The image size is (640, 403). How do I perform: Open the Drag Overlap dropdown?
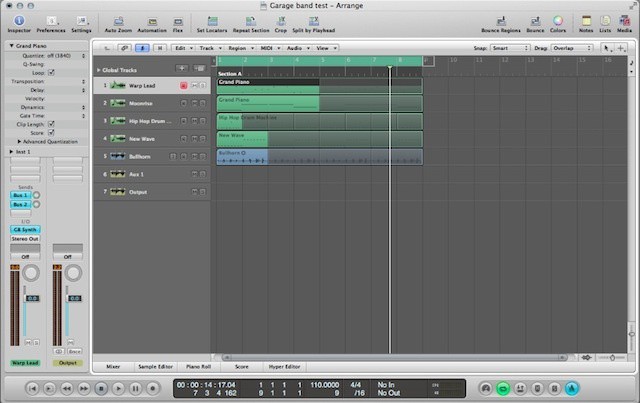(x=571, y=48)
